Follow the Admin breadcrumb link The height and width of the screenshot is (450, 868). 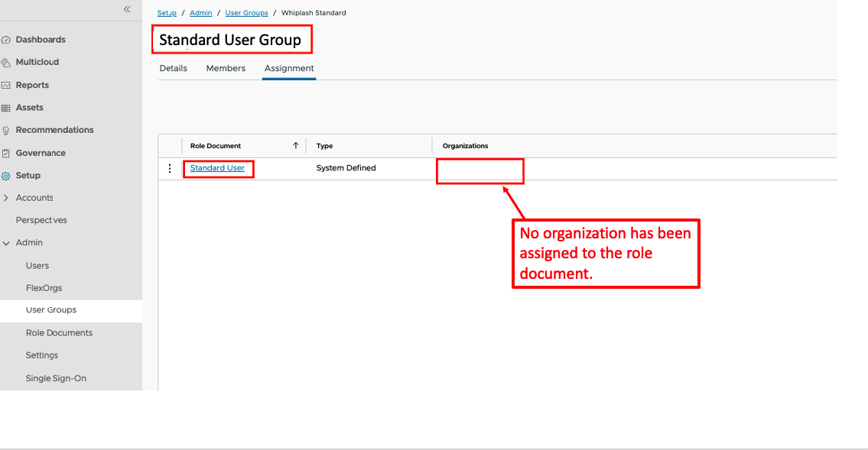[x=201, y=13]
